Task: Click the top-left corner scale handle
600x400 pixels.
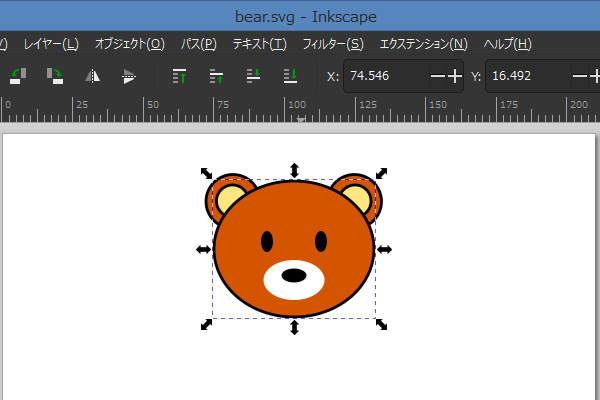Action: pos(206,173)
